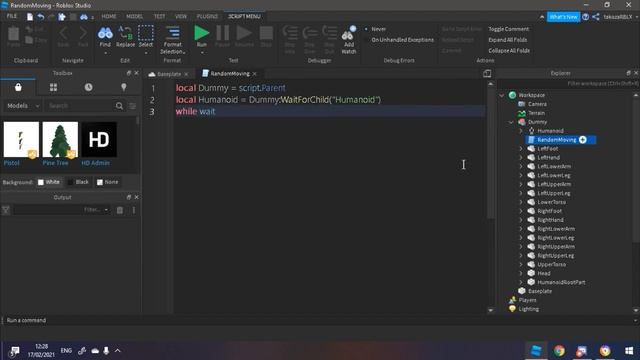Focus the Toolbox search field
Viewport: 640px width, 360px height.
(x=79, y=106)
